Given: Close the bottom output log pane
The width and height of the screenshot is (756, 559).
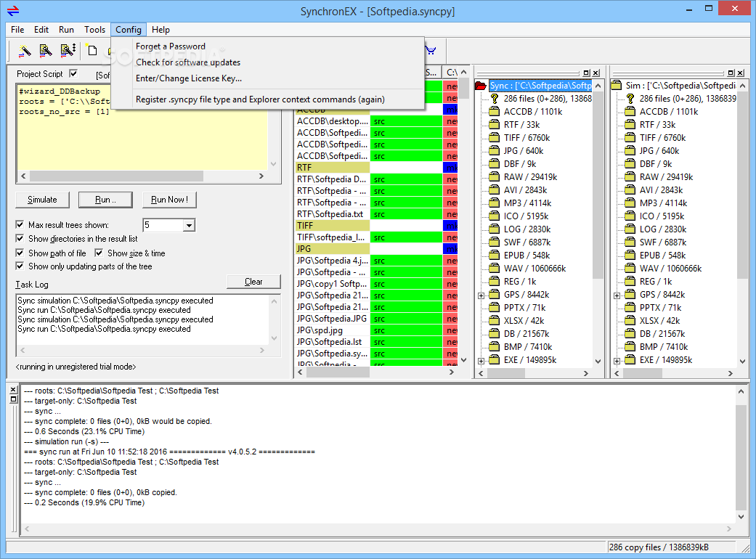Looking at the screenshot, I should (x=14, y=389).
